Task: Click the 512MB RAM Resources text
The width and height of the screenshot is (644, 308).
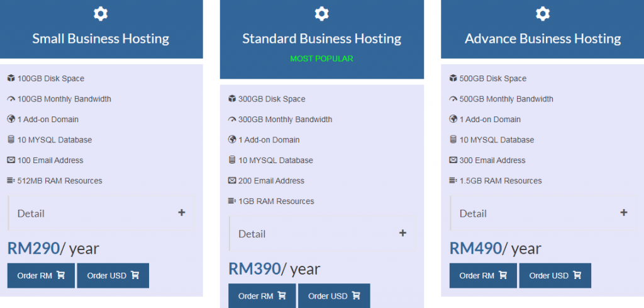Action: pos(60,181)
